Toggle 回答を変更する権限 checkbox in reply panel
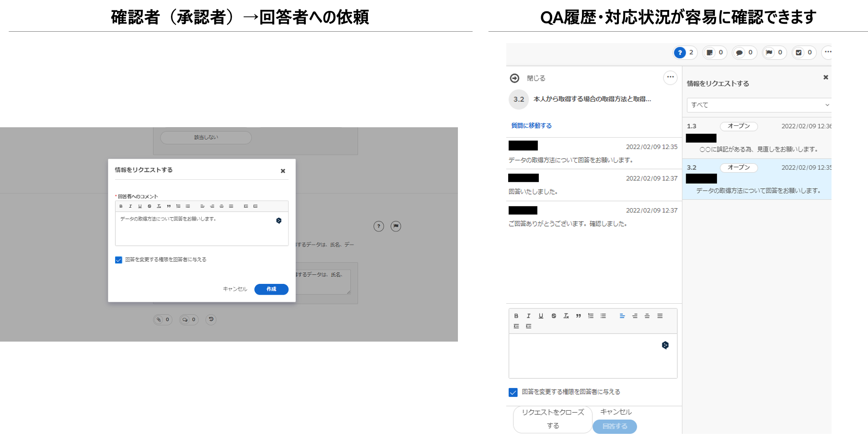Screen dimensions: 868x440 click(513, 392)
